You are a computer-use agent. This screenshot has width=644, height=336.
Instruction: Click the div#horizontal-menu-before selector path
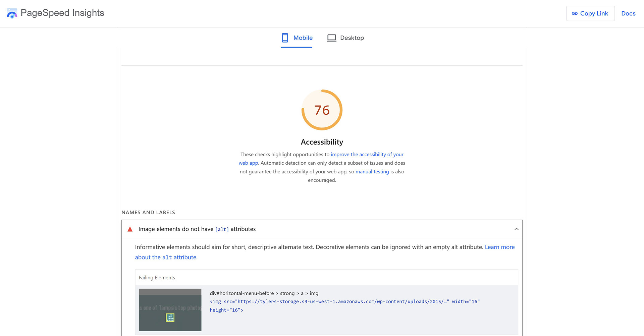click(x=264, y=293)
